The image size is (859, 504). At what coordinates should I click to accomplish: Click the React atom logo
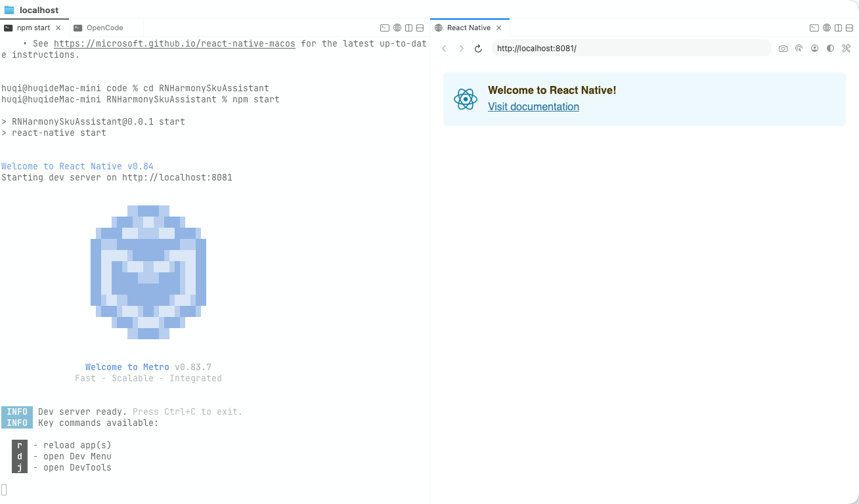[466, 99]
